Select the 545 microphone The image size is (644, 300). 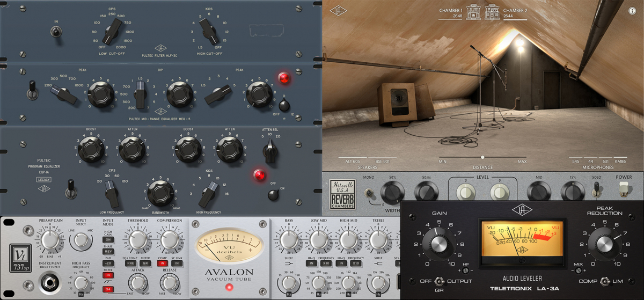tap(576, 161)
